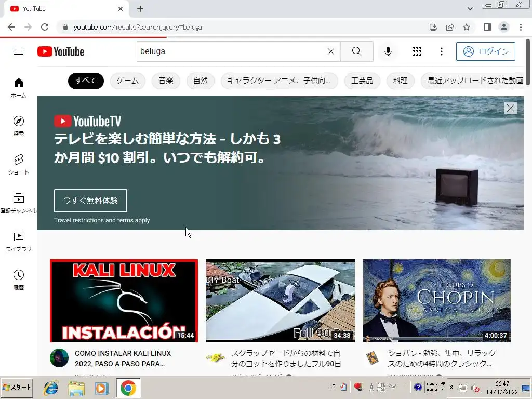The image size is (532, 399).
Task: Open 登録チャンネル subscriptions in the sidebar
Action: coord(19,203)
